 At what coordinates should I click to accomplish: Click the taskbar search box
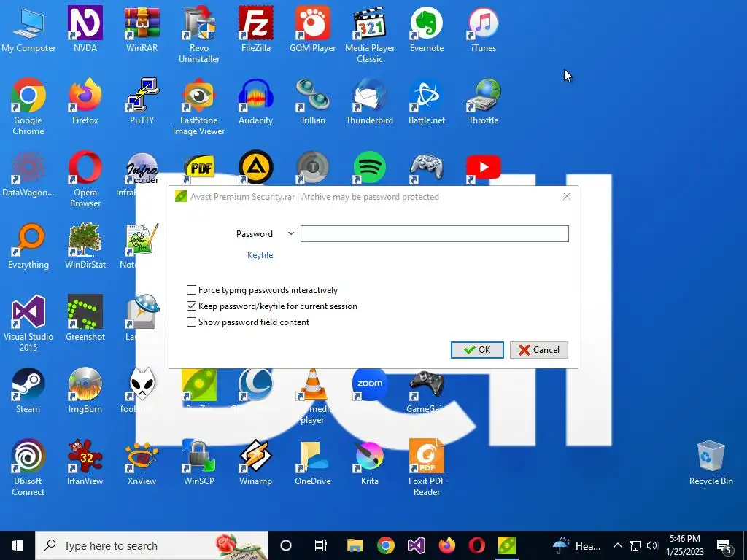click(x=152, y=545)
